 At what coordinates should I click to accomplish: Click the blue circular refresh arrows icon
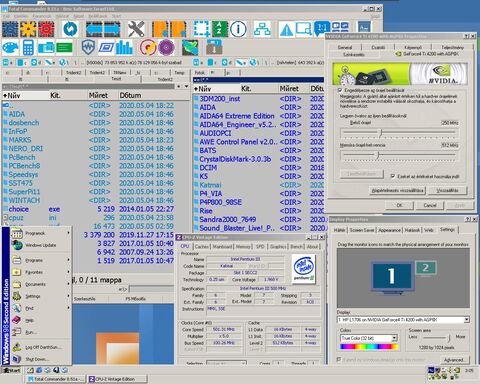70,29
